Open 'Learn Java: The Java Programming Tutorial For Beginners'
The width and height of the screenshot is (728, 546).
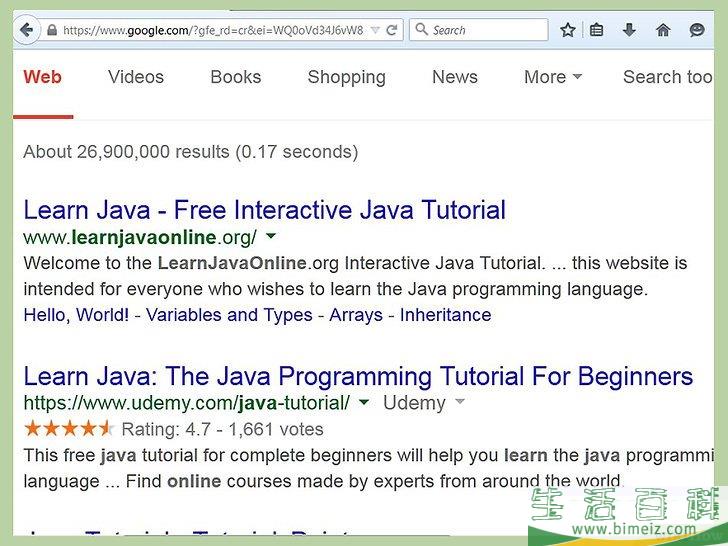pyautogui.click(x=358, y=376)
